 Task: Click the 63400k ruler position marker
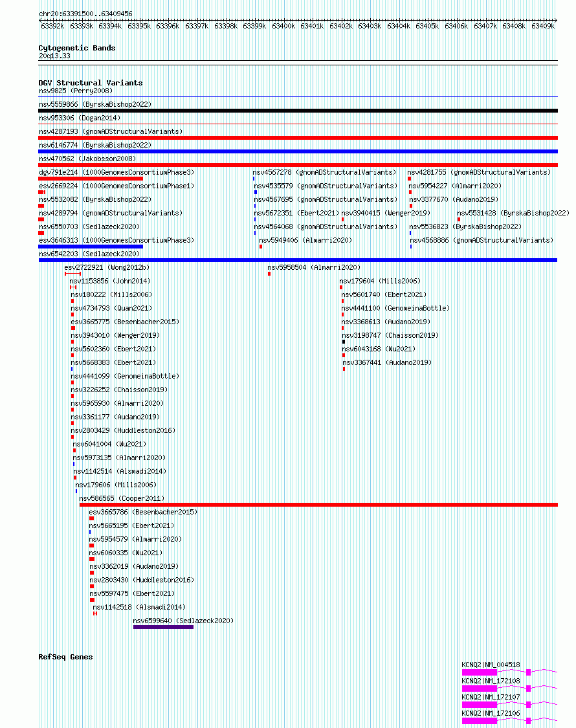[283, 26]
